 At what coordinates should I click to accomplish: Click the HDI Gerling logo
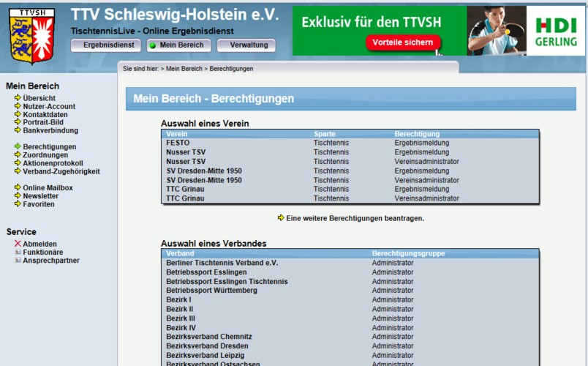click(555, 31)
